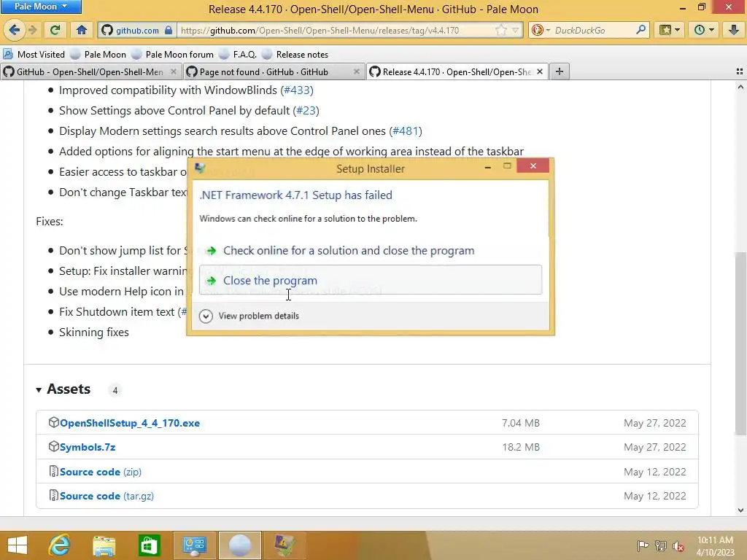
Task: Click the muted volume tray icon
Action: [x=678, y=545]
